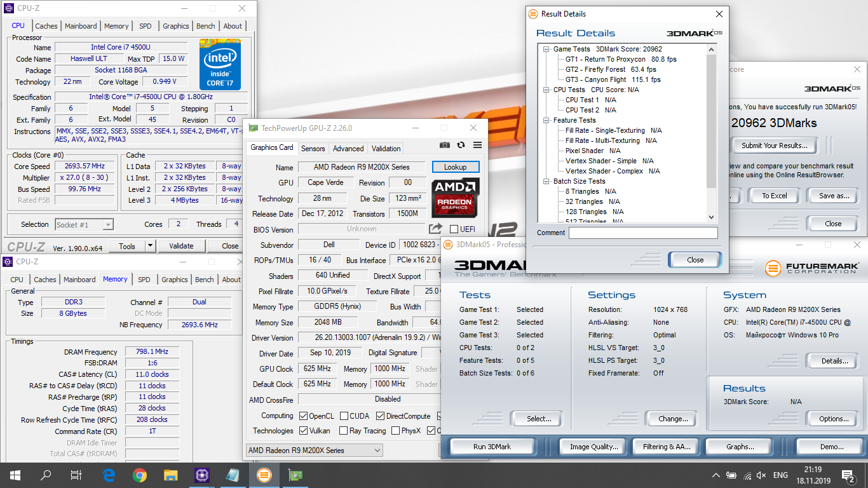The image size is (868, 488).
Task: Collapse the Feature Tests tree node
Action: pyautogui.click(x=546, y=120)
